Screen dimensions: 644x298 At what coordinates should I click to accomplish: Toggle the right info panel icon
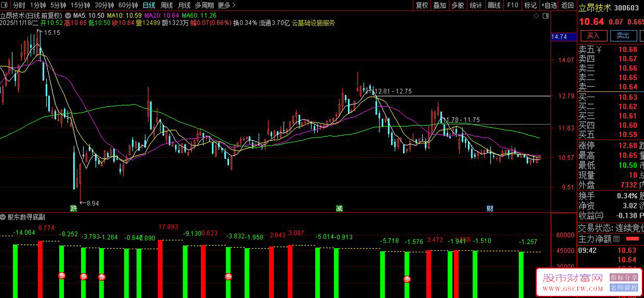pyautogui.click(x=546, y=17)
